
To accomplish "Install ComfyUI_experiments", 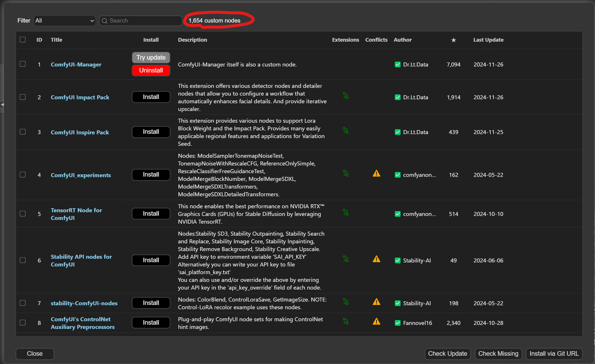I will pos(151,175).
